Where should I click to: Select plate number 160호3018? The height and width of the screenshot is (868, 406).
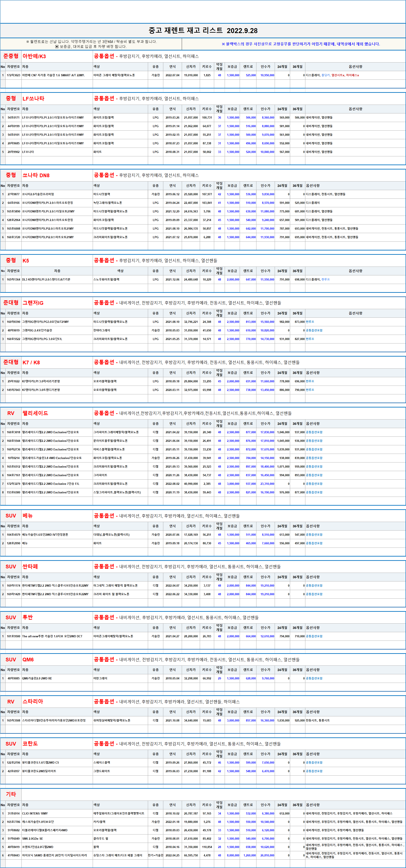tap(14, 432)
